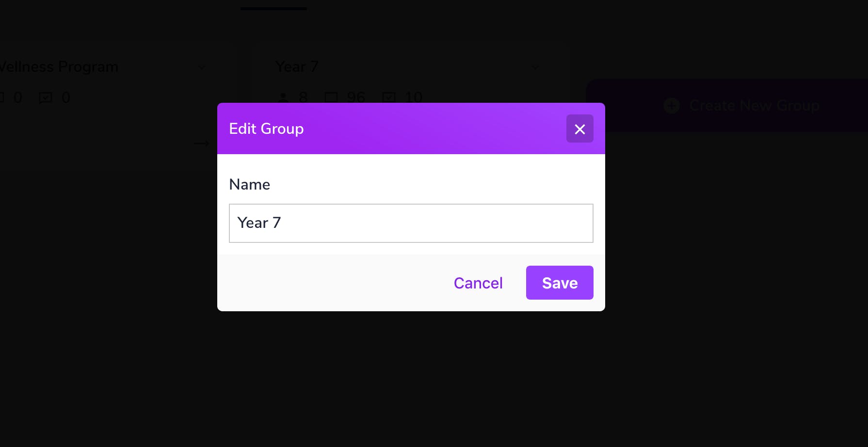Cancel the group edit
Image resolution: width=868 pixels, height=447 pixels.
point(478,283)
